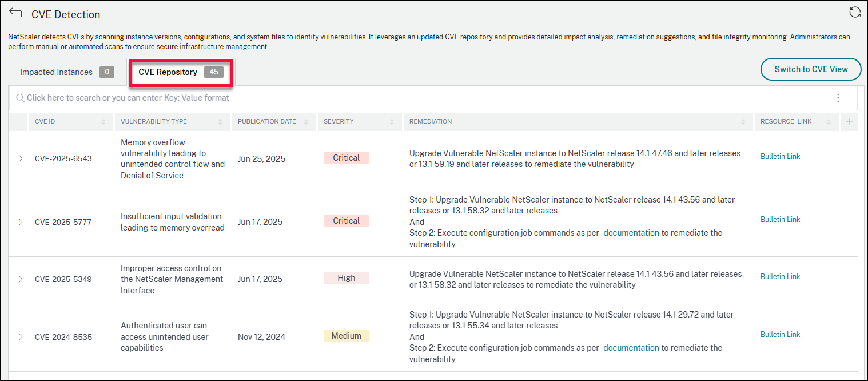Click the count badge 0 on Impacted Instances

pos(107,72)
